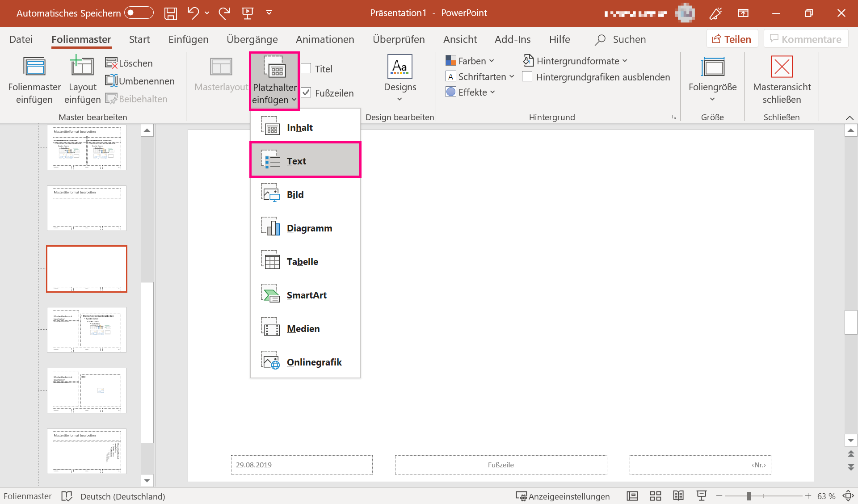Click the reading view icon in the status bar
This screenshot has height=504, width=858.
(678, 496)
